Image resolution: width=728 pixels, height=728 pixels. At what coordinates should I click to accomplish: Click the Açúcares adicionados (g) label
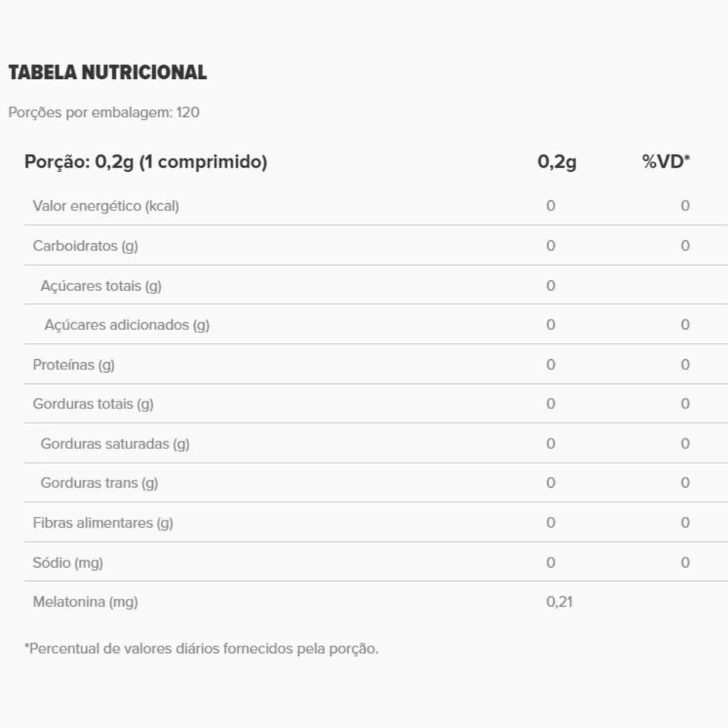(126, 325)
